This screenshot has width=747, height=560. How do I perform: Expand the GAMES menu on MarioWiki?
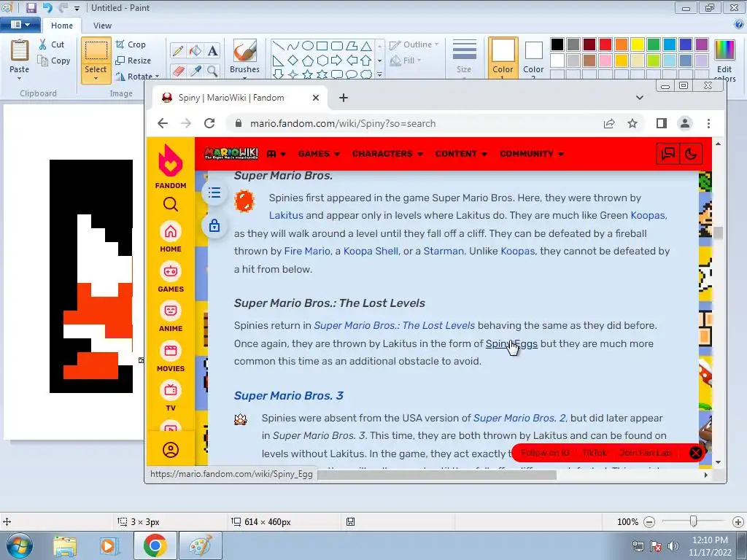pyautogui.click(x=320, y=154)
